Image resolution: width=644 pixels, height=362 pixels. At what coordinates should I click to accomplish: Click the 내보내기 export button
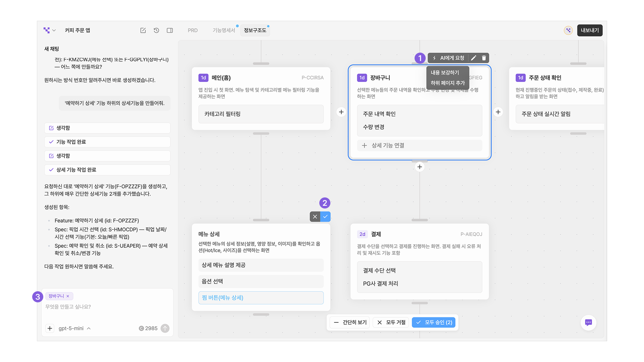tap(589, 31)
